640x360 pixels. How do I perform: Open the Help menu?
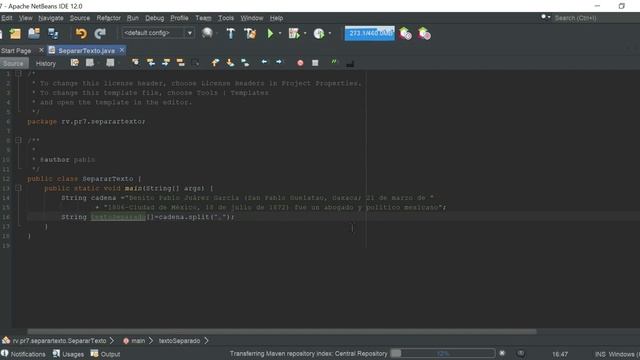[276, 18]
